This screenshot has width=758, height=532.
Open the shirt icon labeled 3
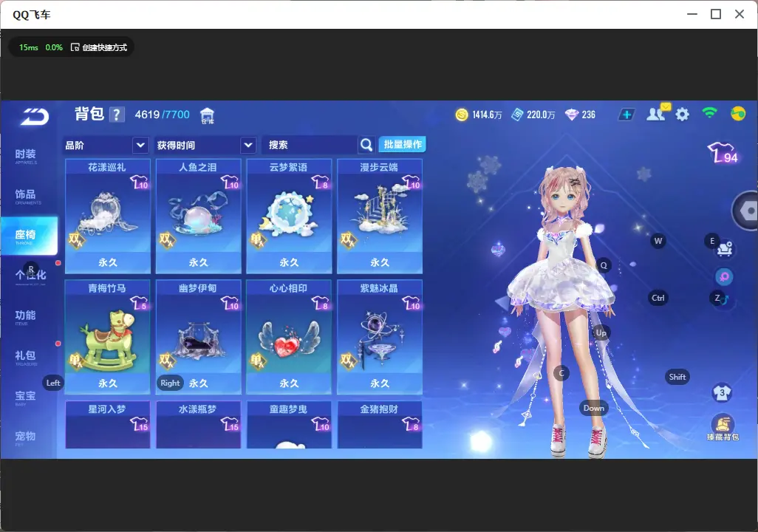click(x=723, y=392)
